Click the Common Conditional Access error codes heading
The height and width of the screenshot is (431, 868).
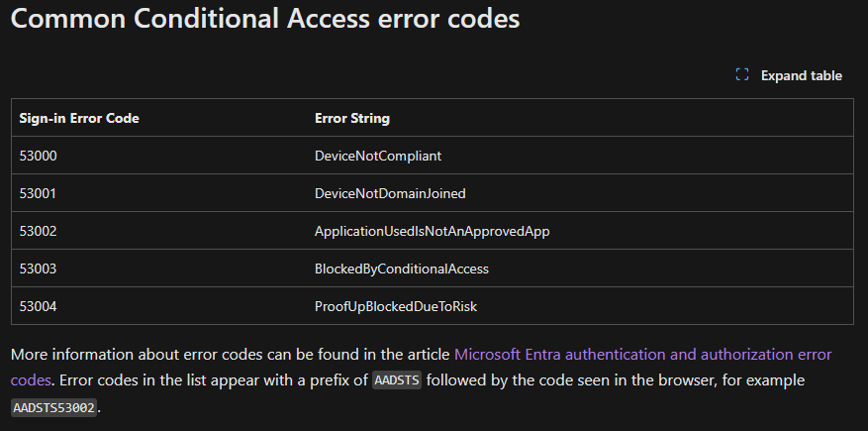[265, 19]
